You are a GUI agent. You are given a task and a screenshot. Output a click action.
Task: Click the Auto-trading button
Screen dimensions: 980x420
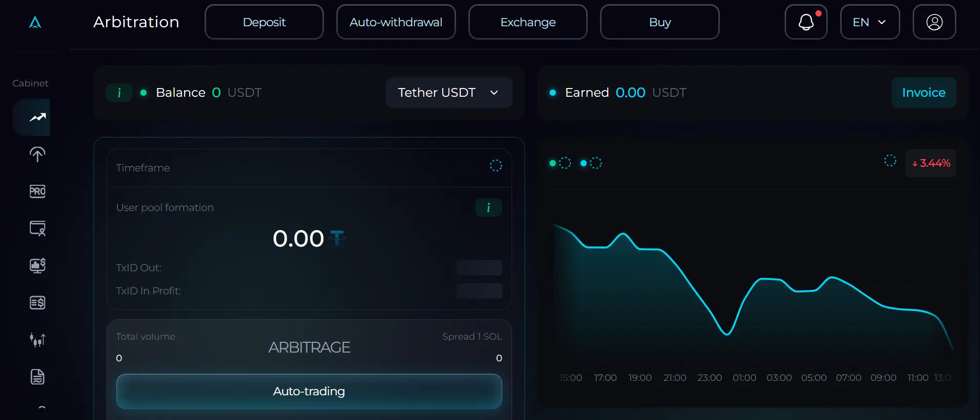click(308, 391)
